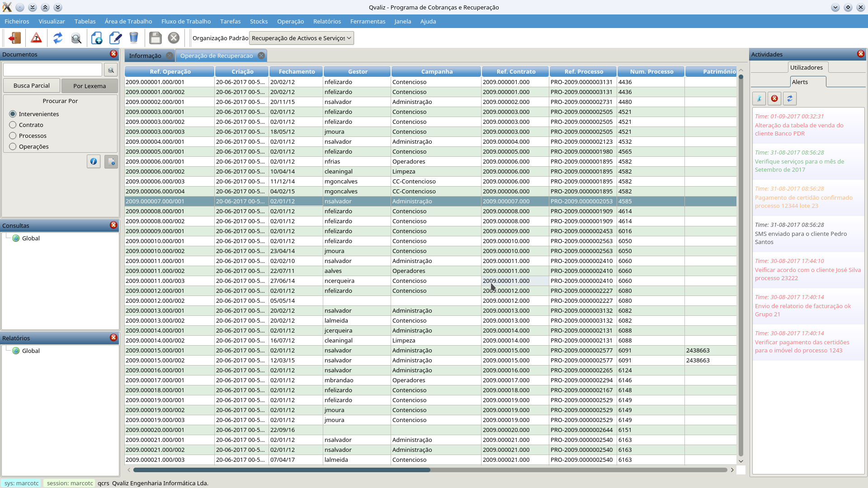Click the red delete alert icon
Image resolution: width=868 pixels, height=488 pixels.
(x=774, y=99)
